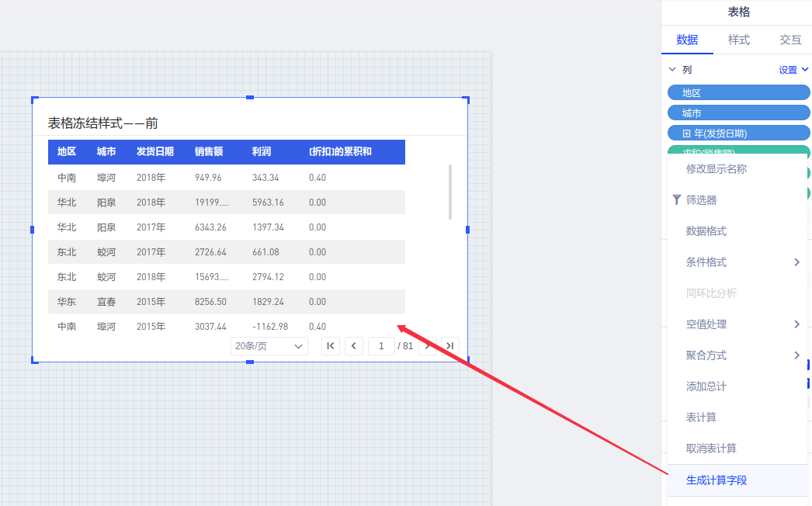Image resolution: width=812 pixels, height=506 pixels.
Task: Collapse the 列 section chevron
Action: click(x=672, y=70)
